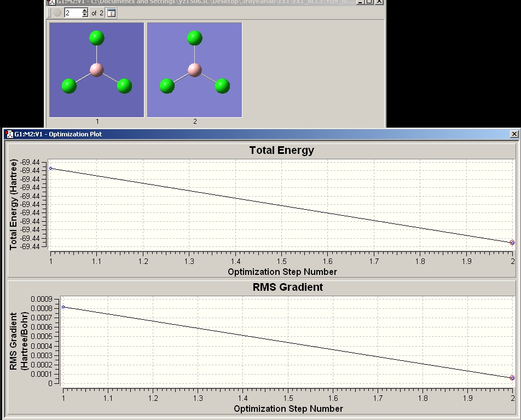Click the G1:M2:V1 molecule viewer title icon

point(52,2)
